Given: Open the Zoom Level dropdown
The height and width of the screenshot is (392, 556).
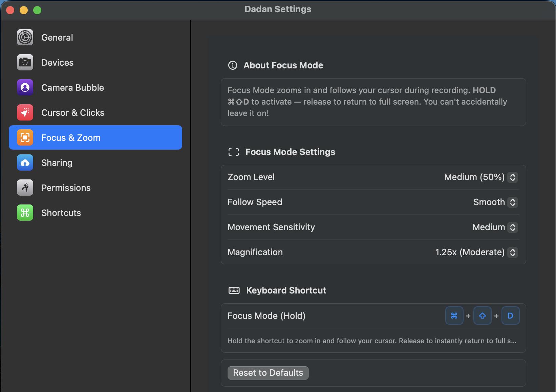Looking at the screenshot, I should point(513,177).
